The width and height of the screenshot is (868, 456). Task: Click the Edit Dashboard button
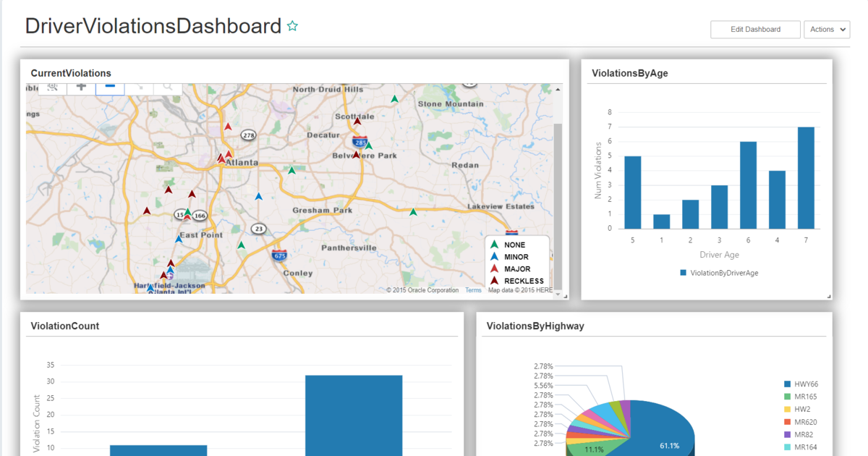pos(755,30)
